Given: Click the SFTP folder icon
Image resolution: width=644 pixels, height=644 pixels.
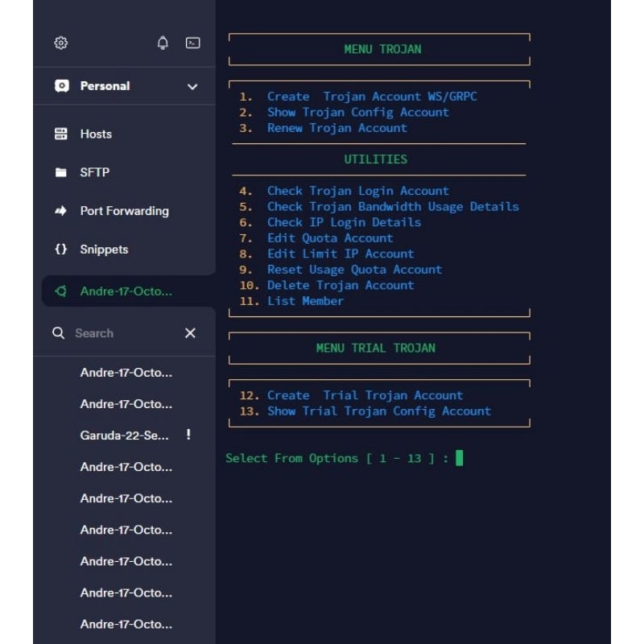Looking at the screenshot, I should [x=61, y=172].
